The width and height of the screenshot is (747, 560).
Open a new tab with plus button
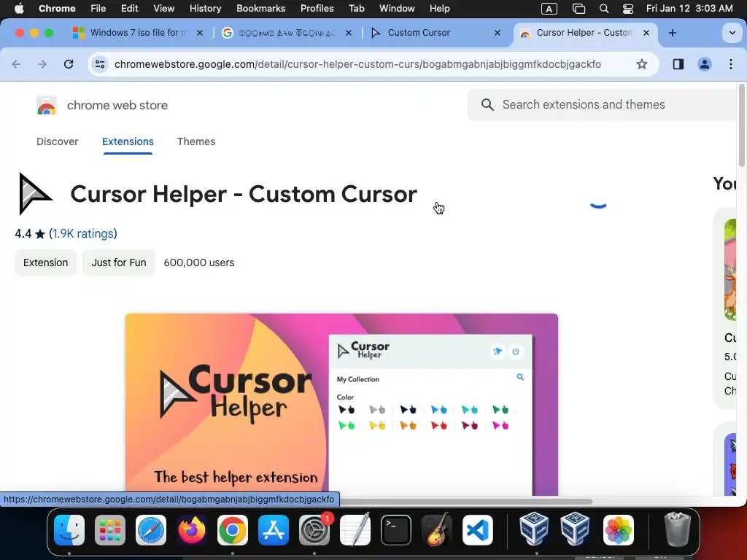672,32
